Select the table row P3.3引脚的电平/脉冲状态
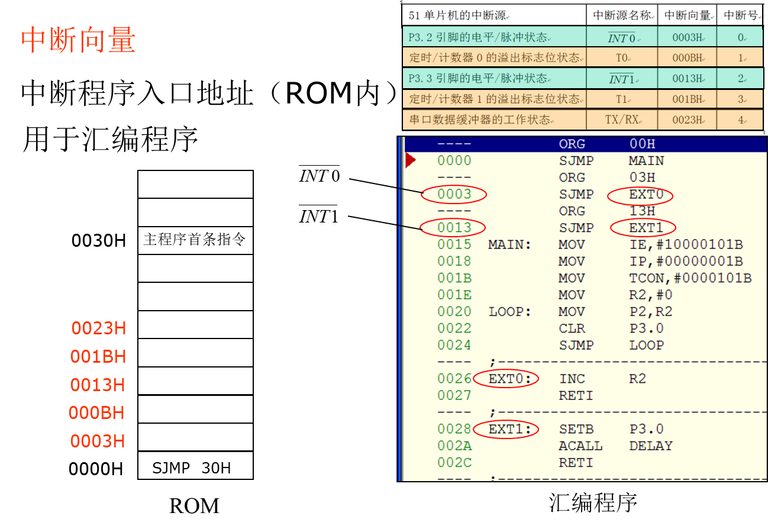 tap(583, 78)
